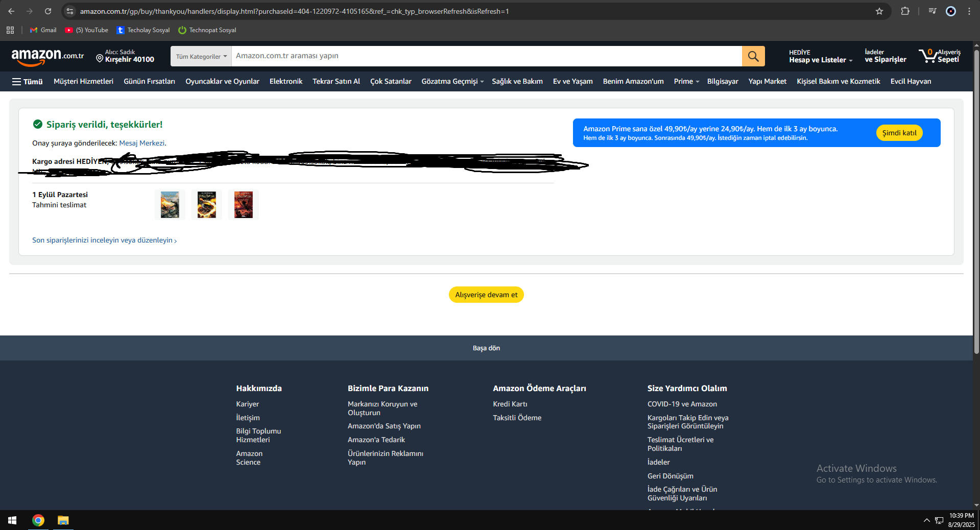Expand the Tüm Kategoriler search dropdown

[x=201, y=56]
